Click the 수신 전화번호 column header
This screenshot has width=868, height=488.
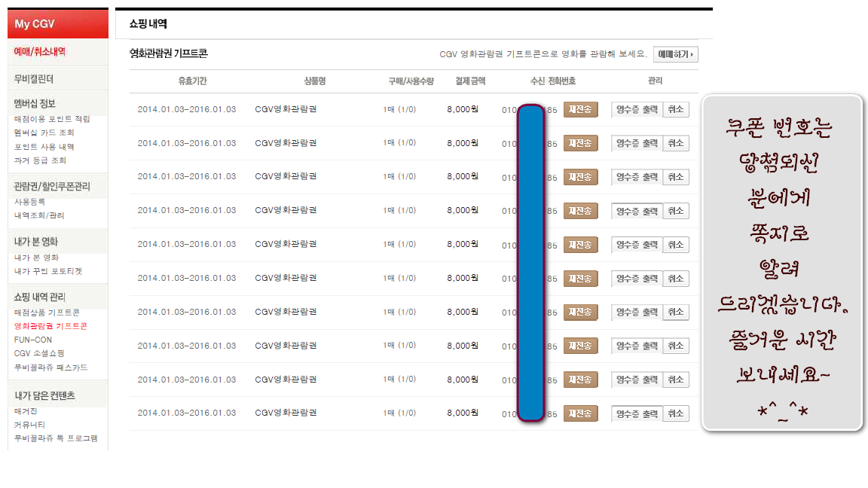pos(553,81)
